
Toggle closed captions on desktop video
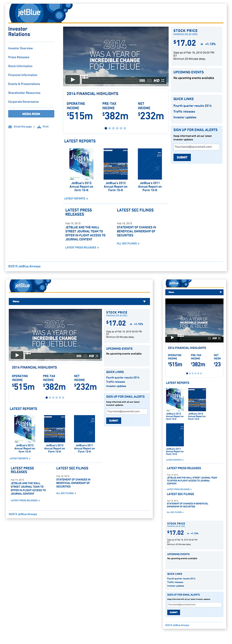tap(150, 80)
